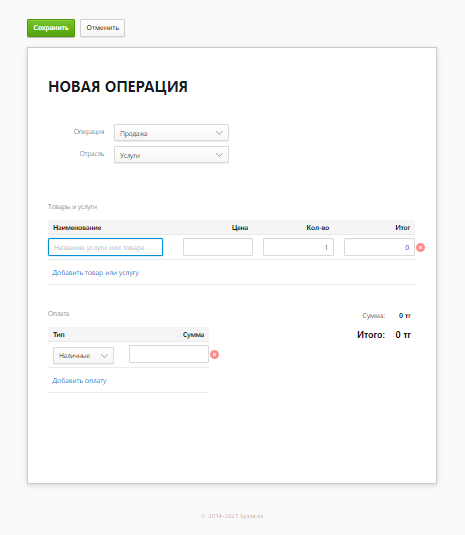Click Добавить товар или услугу link
Screen dimensions: 465x535
(x=96, y=273)
